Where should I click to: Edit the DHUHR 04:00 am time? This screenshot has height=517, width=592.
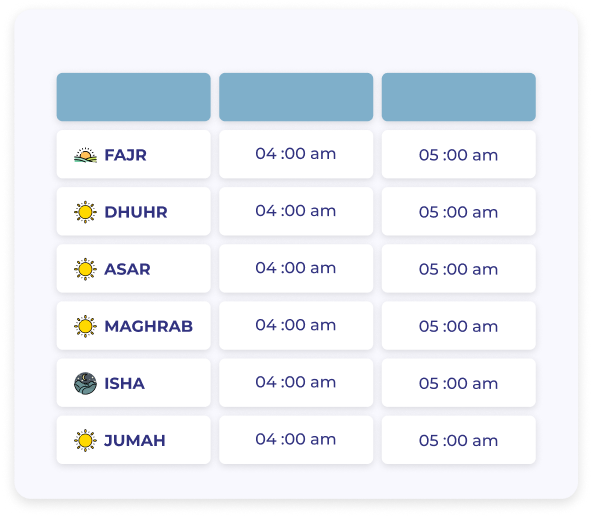[x=296, y=211]
